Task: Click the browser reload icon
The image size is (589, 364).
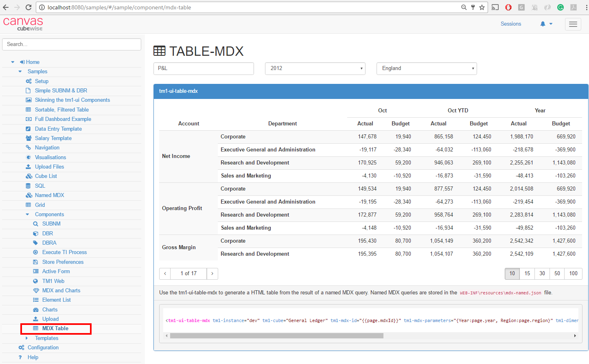Action: [x=28, y=7]
